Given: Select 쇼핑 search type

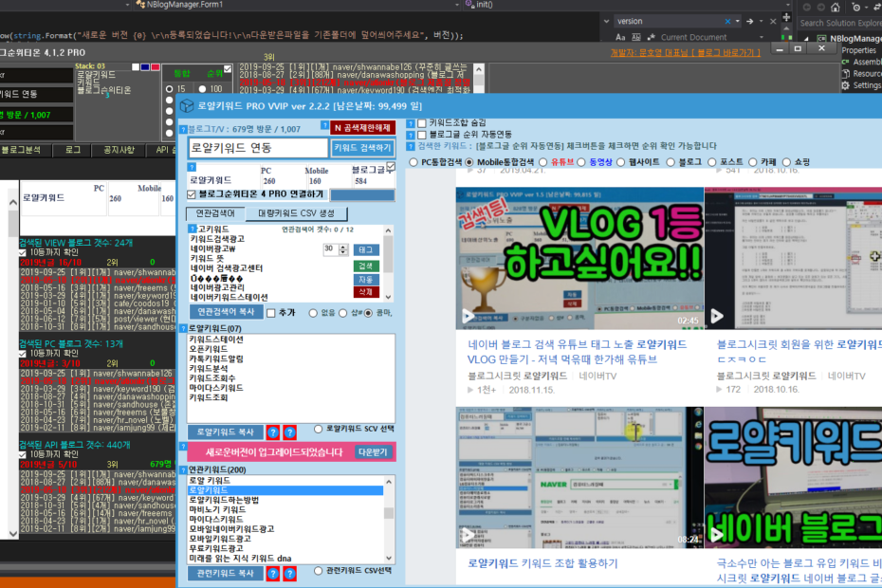Looking at the screenshot, I should (786, 162).
